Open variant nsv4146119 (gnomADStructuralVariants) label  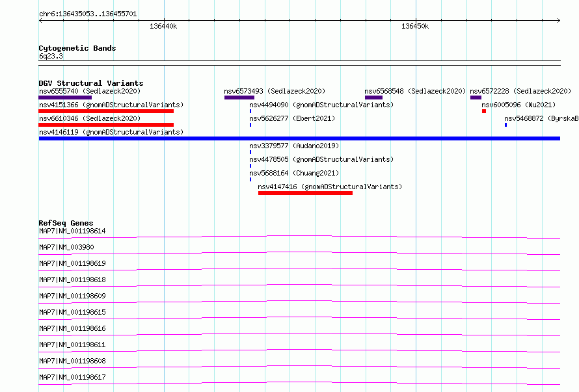111,132
